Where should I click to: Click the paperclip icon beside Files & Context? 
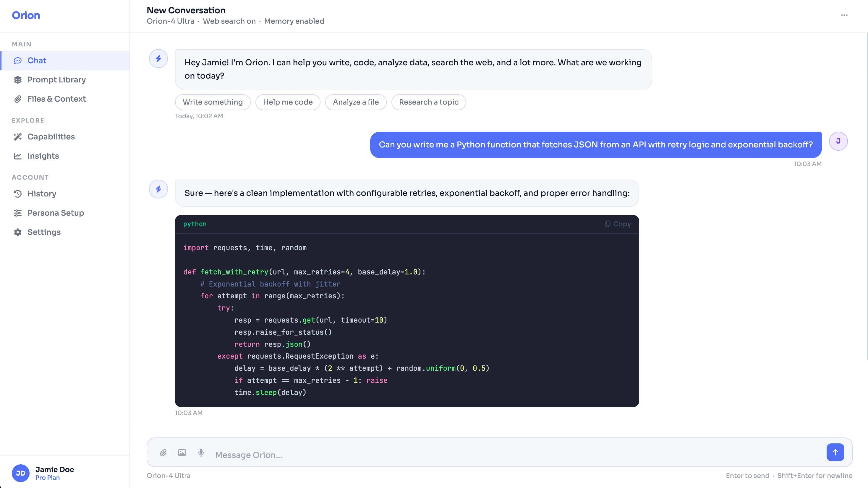pos(17,99)
